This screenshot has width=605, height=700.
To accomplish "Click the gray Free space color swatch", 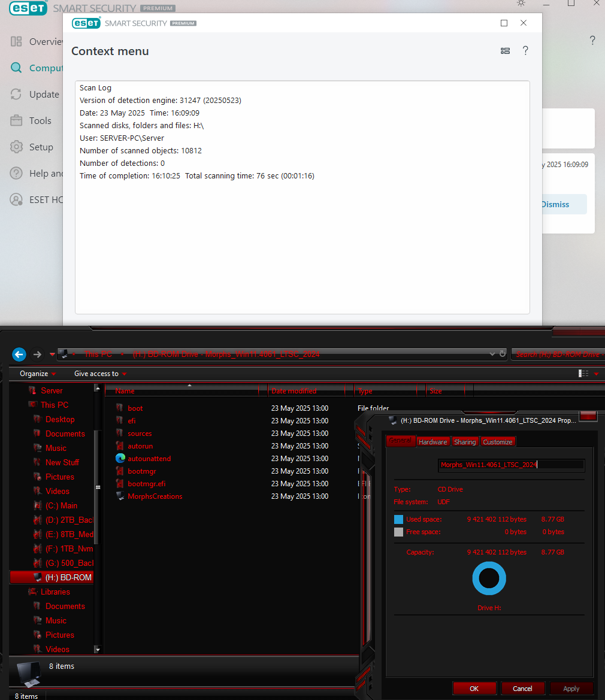I will tap(399, 532).
